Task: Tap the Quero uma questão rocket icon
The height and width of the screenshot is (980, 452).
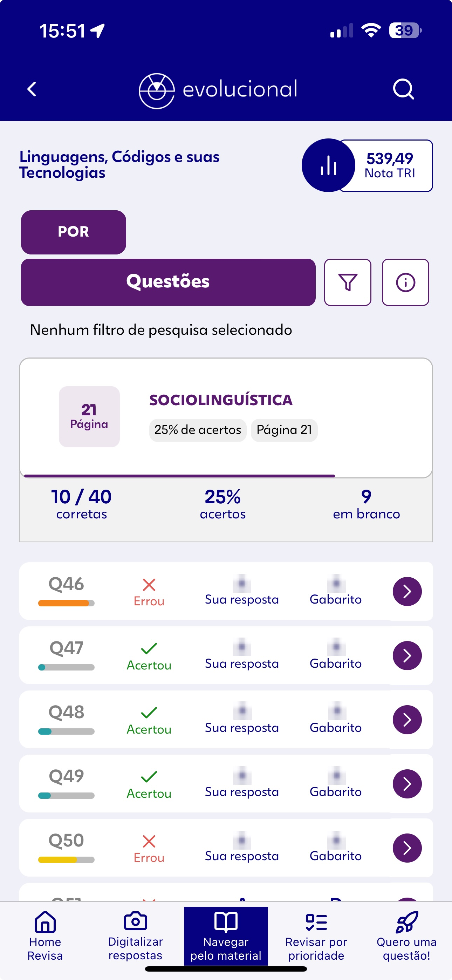Action: [407, 922]
